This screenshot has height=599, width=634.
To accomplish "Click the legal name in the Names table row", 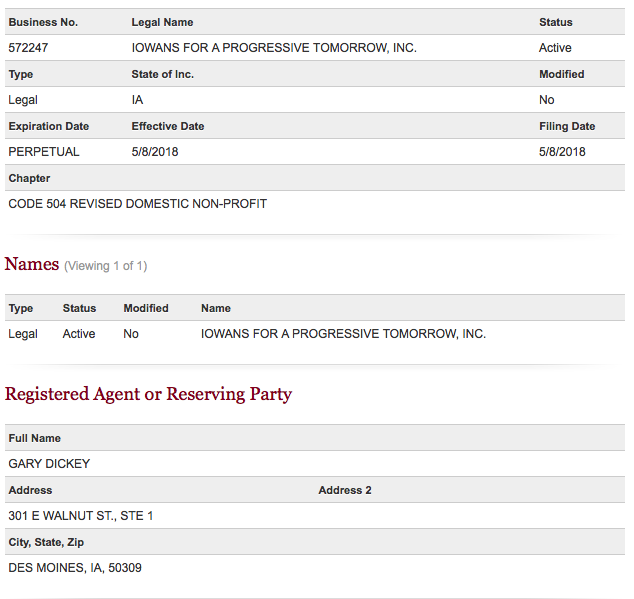I will pyautogui.click(x=343, y=334).
